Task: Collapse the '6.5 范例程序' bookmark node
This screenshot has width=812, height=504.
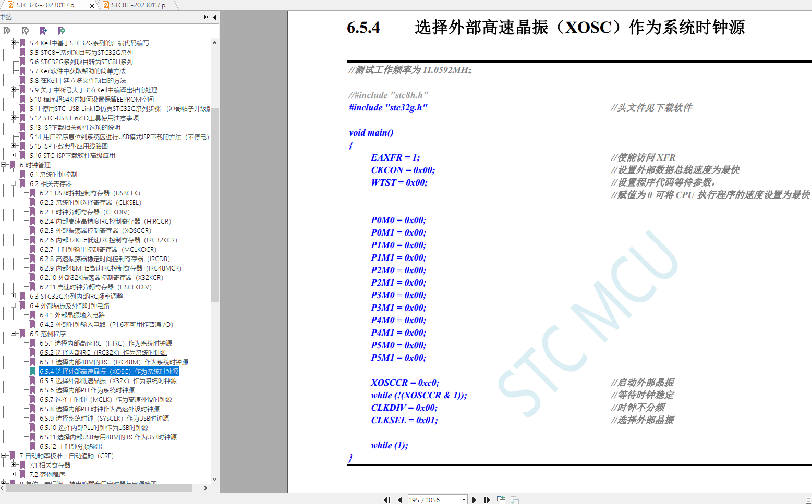Action: coord(13,334)
